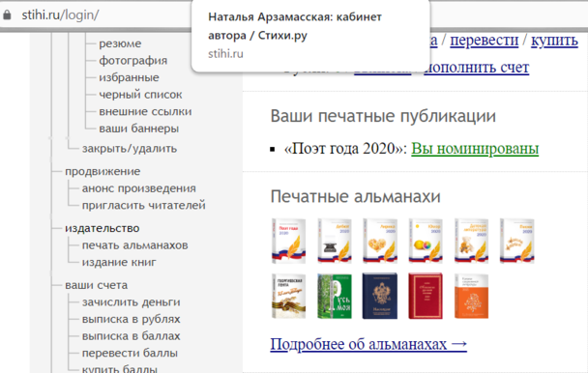Screen dimensions: 588x373
Task: Open the dark blue Наследие book cover
Action: [x=380, y=296]
